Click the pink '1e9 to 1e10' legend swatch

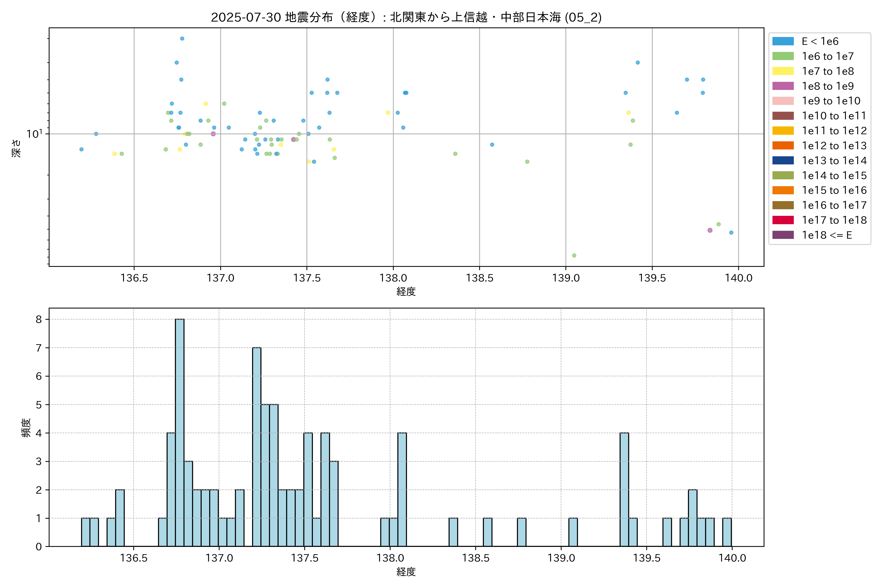tap(783, 101)
